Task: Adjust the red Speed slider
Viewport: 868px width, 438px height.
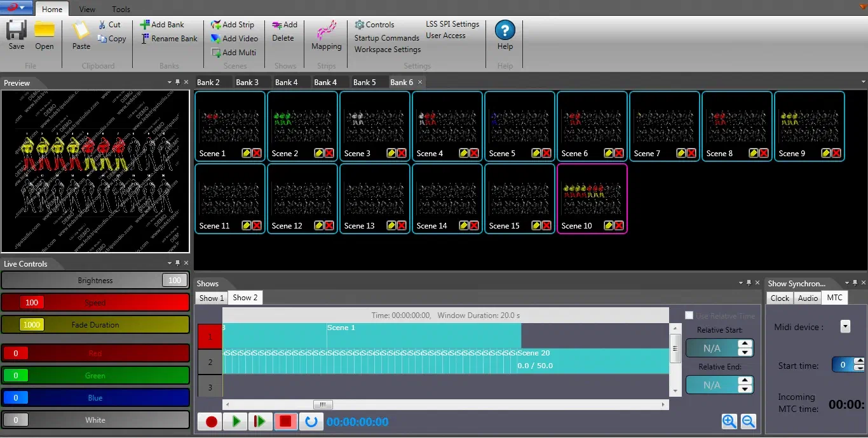Action: (95, 303)
